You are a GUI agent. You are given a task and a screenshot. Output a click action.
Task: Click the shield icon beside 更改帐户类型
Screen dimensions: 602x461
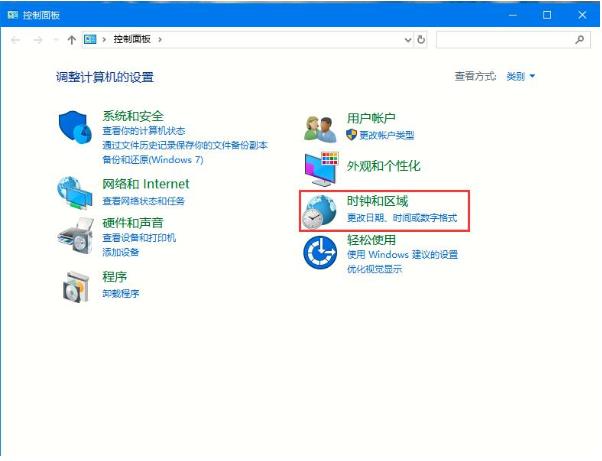tap(351, 134)
